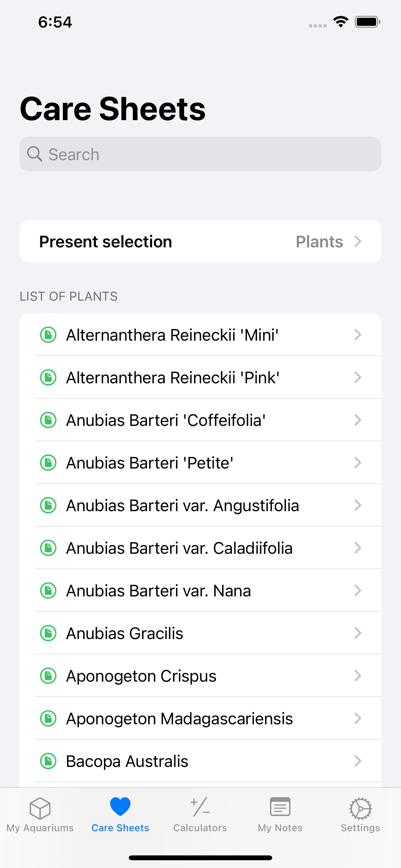
Task: Switch to the Calculators tab label
Action: 200,828
